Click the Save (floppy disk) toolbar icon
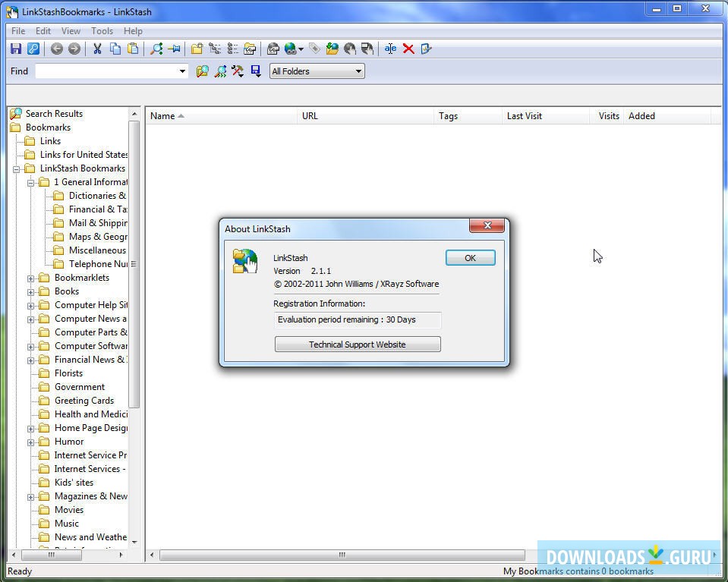This screenshot has width=728, height=582. pos(16,49)
